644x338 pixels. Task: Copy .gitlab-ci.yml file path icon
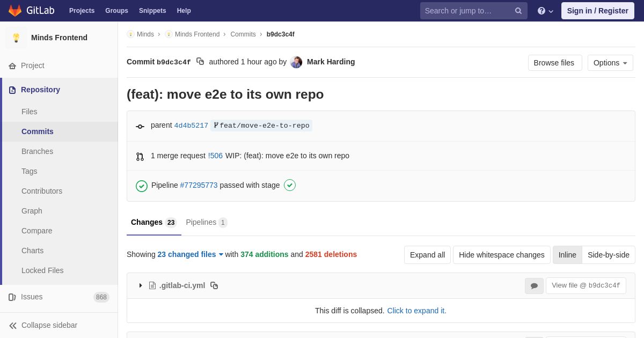(x=214, y=285)
